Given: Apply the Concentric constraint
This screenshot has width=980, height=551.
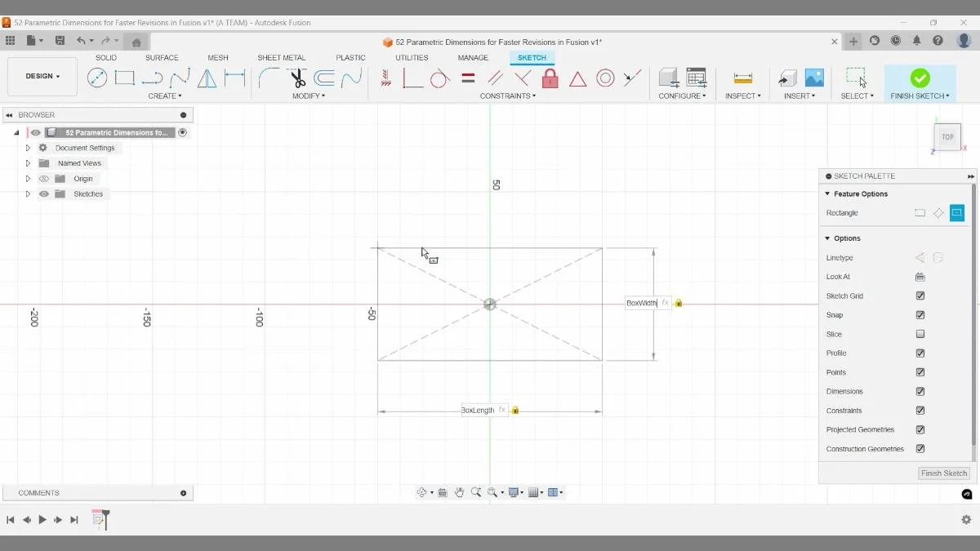Looking at the screenshot, I should (605, 78).
